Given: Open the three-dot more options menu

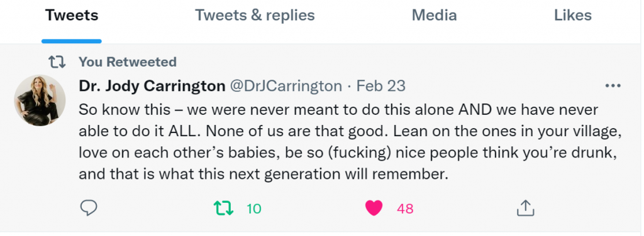Looking at the screenshot, I should pos(613,86).
